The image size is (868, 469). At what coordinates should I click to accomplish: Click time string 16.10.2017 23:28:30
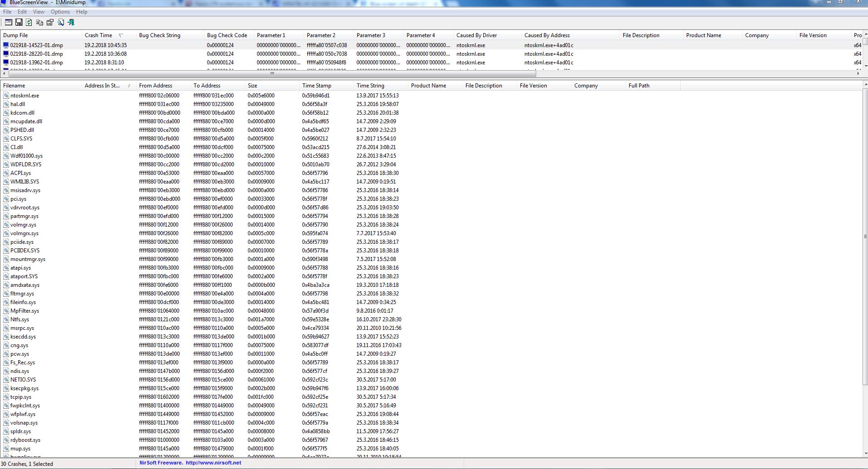tap(379, 319)
